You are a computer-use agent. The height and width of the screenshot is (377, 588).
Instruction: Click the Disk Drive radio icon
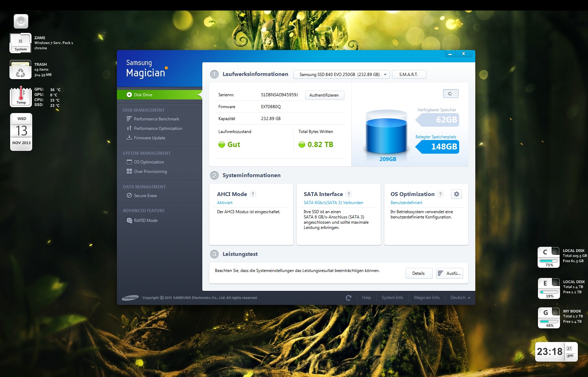pos(129,95)
